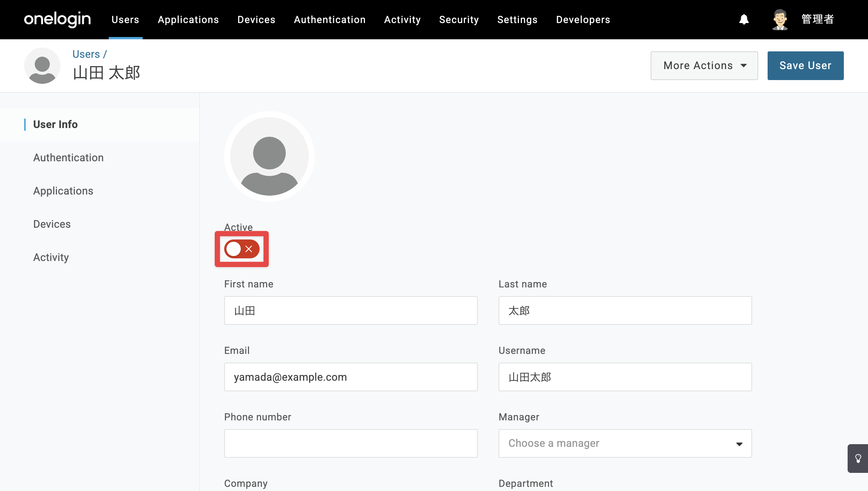Image resolution: width=868 pixels, height=491 pixels.
Task: Open the notifications bell icon
Action: pyautogui.click(x=744, y=19)
